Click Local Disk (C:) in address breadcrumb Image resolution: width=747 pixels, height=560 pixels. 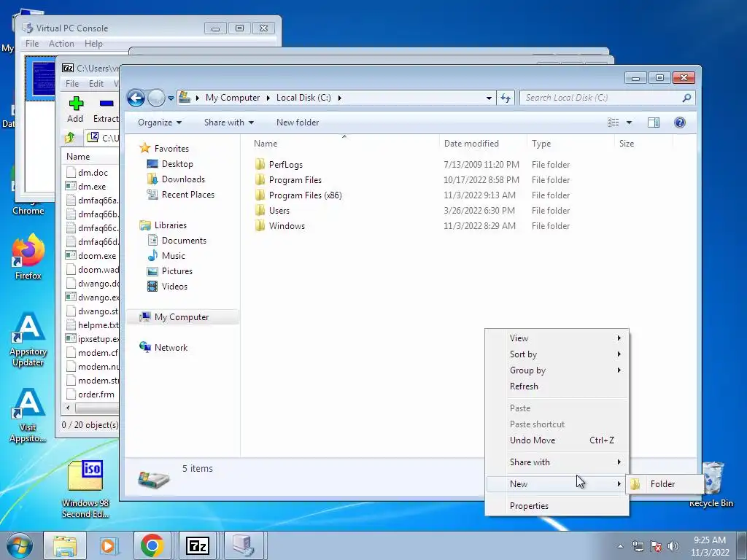click(303, 98)
